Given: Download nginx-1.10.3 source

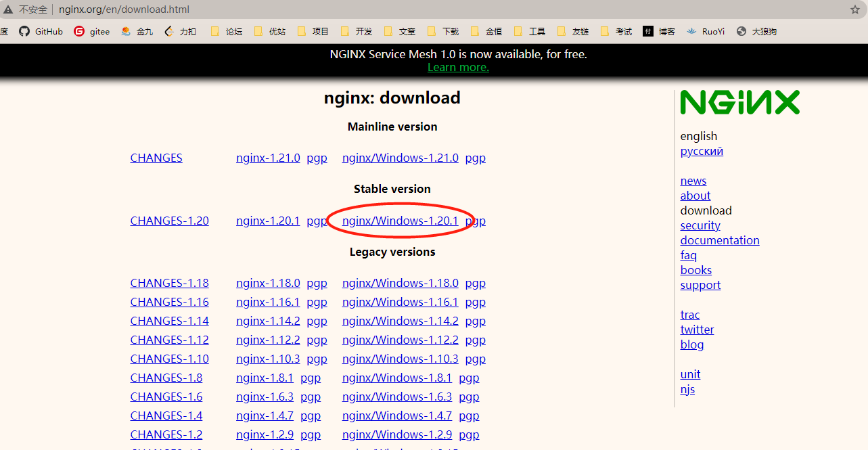Looking at the screenshot, I should pyautogui.click(x=268, y=359).
